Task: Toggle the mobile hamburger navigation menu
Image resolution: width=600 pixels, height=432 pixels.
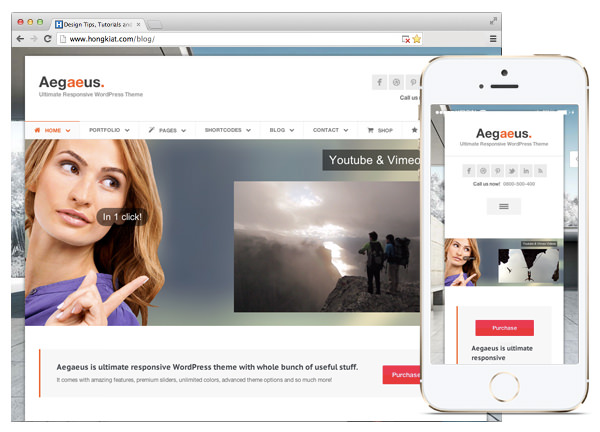Action: point(503,206)
